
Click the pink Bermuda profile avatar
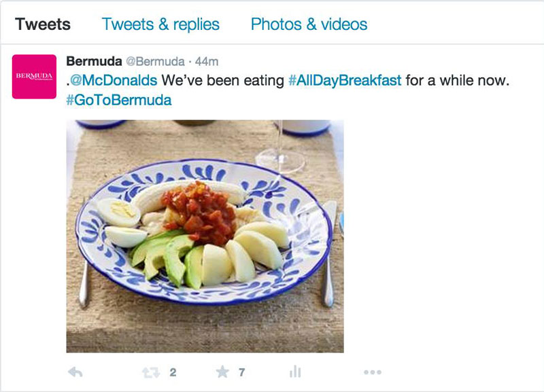click(34, 76)
